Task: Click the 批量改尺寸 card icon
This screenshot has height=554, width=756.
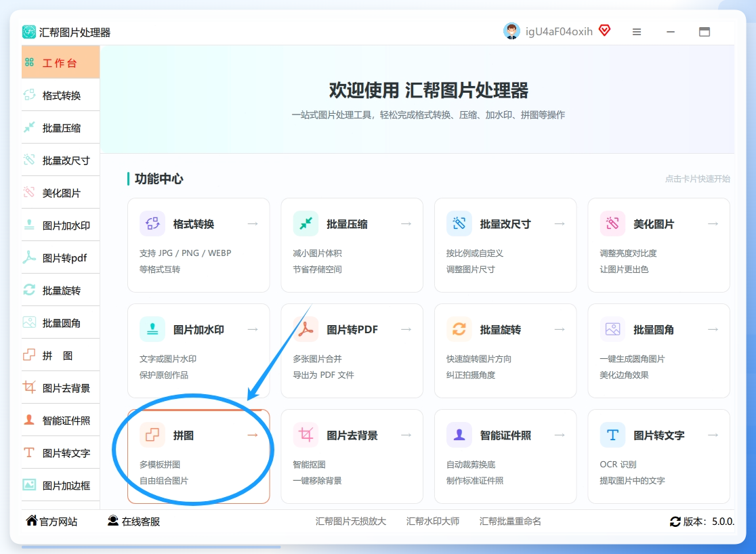Action: 459,223
